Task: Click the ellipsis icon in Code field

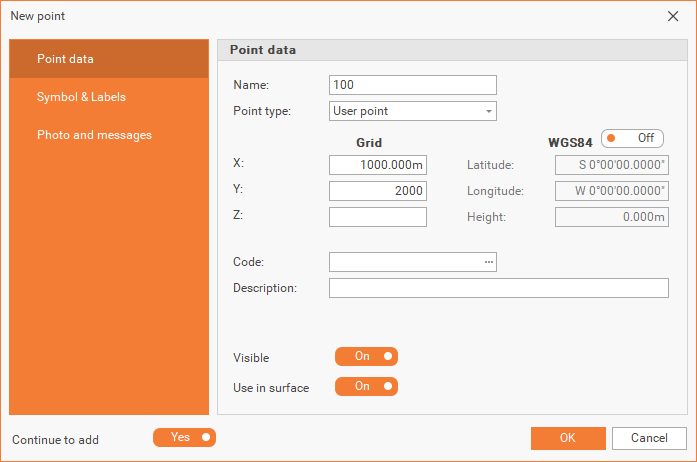Action: 489,262
